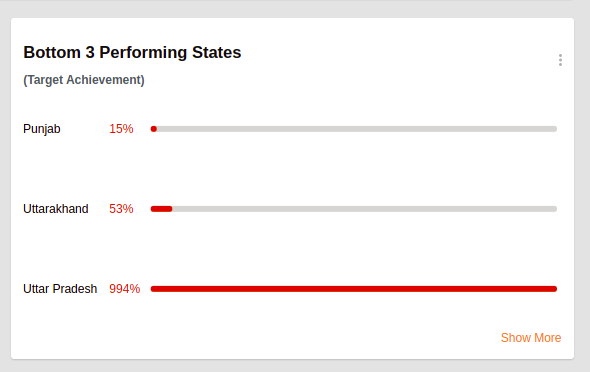Select the Punjab state label
This screenshot has height=372, width=590.
tap(42, 129)
